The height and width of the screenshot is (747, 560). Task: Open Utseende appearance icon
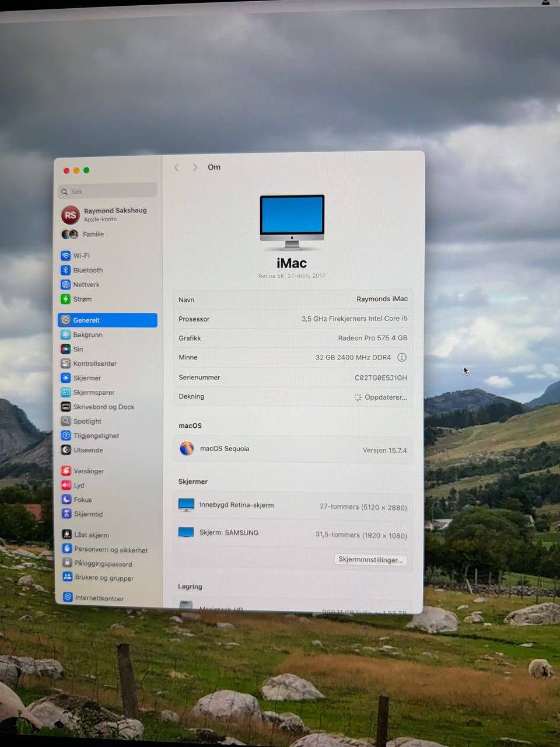(66, 450)
